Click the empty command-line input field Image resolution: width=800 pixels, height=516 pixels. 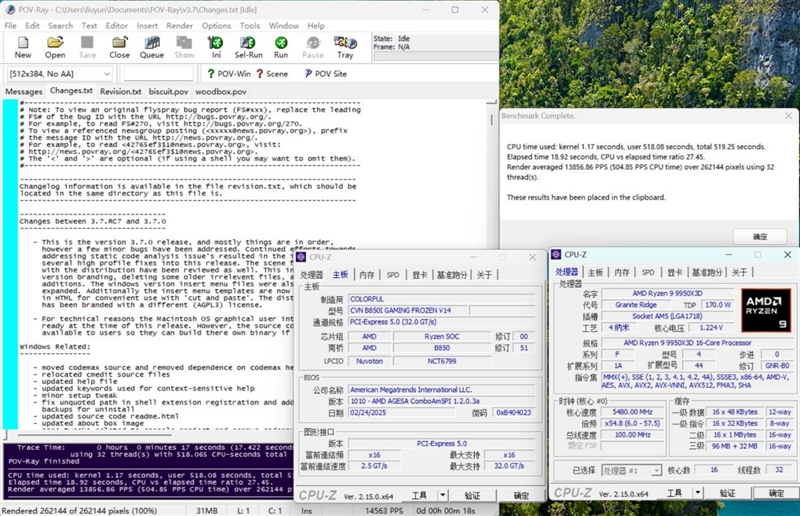coord(159,74)
